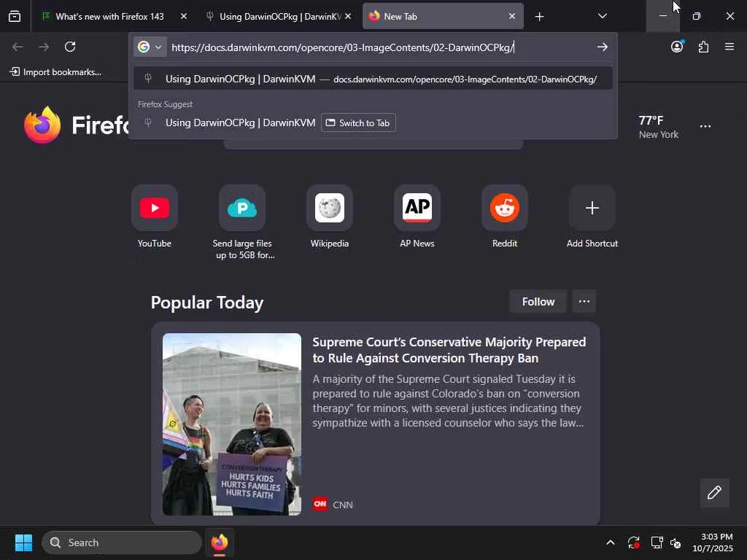Open the Google search engine selector dropdown
This screenshot has width=747, height=560.
tap(150, 47)
